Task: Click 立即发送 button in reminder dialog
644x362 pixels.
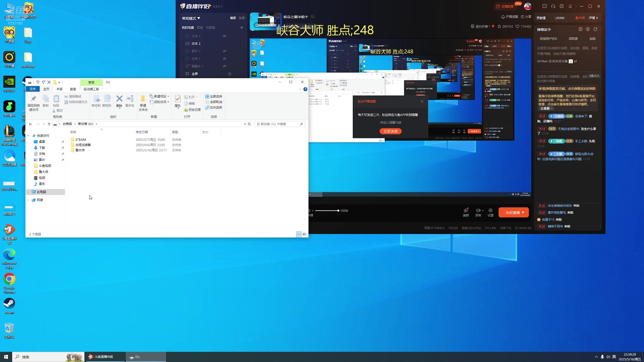Action: 390,131
